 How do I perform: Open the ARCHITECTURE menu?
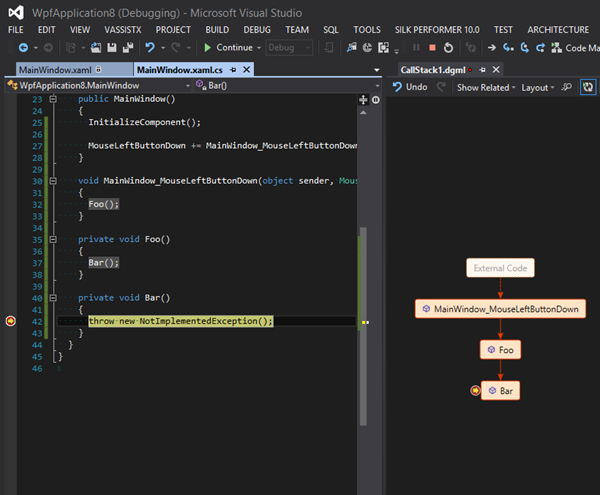pyautogui.click(x=558, y=30)
